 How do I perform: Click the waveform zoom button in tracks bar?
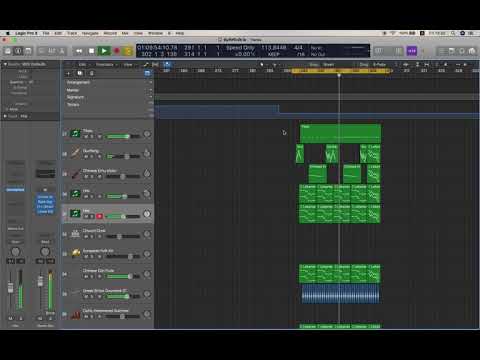coord(406,64)
